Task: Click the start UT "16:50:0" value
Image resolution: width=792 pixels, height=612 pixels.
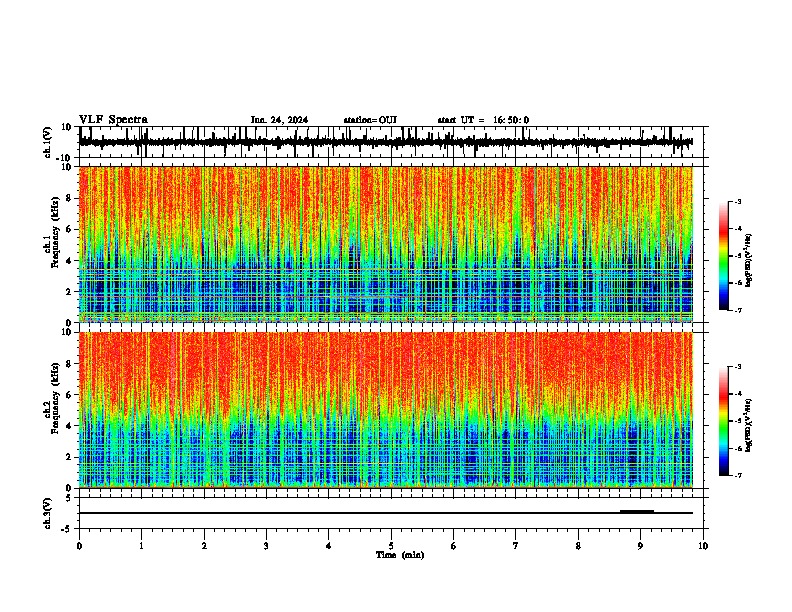Action: click(x=511, y=120)
